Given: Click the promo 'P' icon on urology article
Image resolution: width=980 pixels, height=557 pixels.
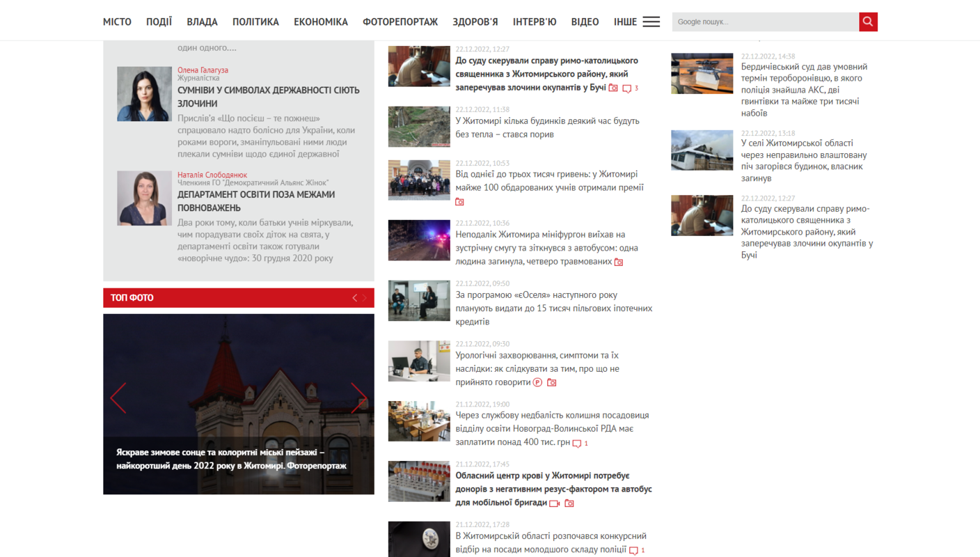Looking at the screenshot, I should pyautogui.click(x=537, y=382).
